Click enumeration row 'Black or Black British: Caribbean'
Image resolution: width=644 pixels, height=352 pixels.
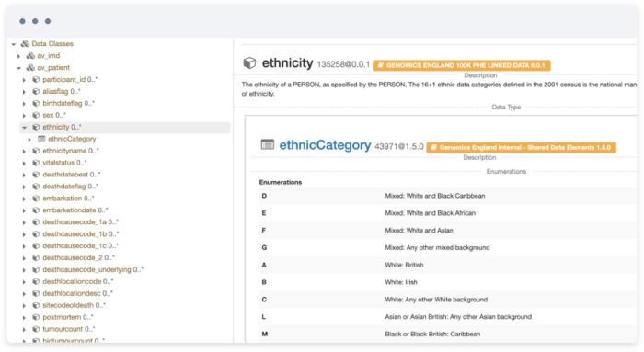tap(448, 334)
